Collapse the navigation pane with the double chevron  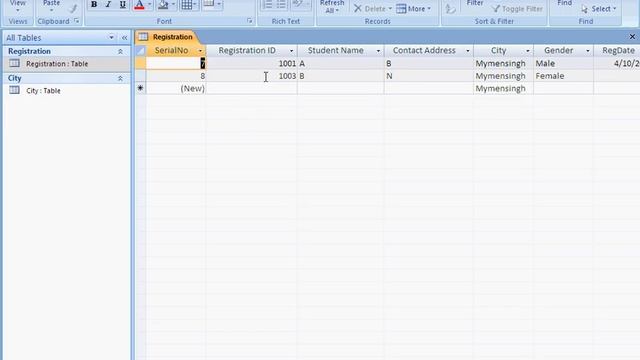(x=124, y=38)
